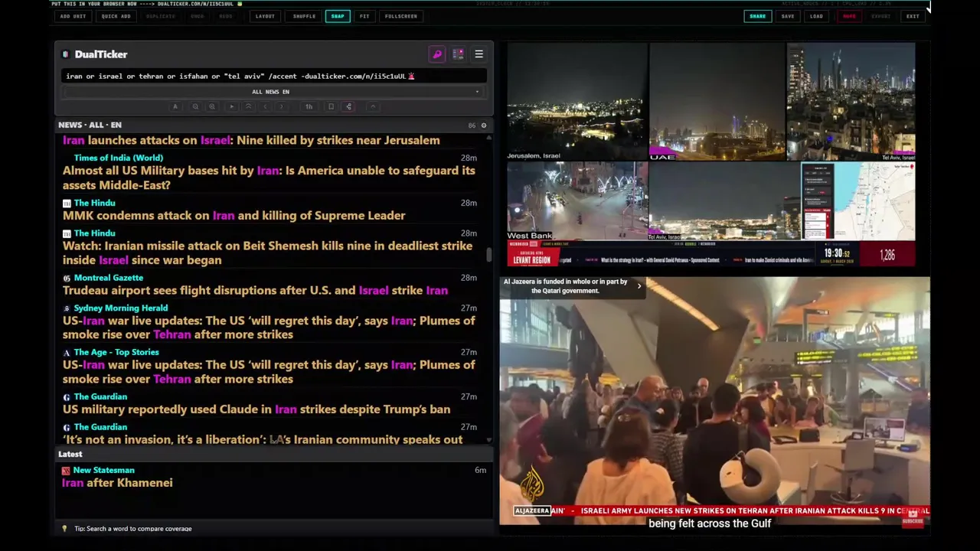
Task: Click the UAE live camera view
Action: click(717, 101)
